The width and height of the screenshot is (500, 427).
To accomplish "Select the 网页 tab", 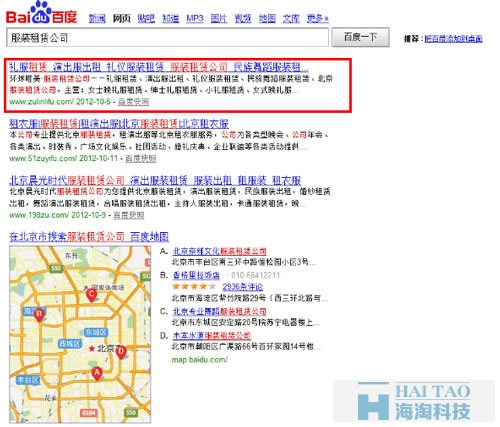I will pos(121,19).
